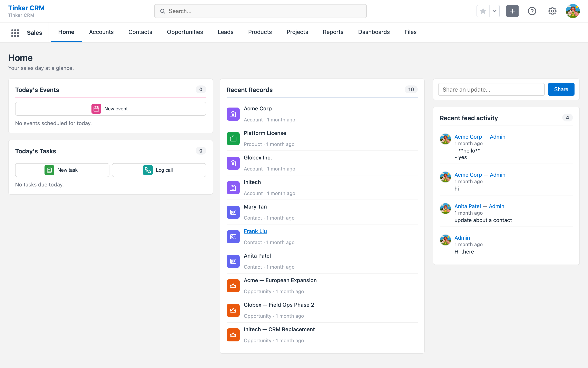Expand the favorites dropdown chevron
The width and height of the screenshot is (588, 368).
click(494, 11)
